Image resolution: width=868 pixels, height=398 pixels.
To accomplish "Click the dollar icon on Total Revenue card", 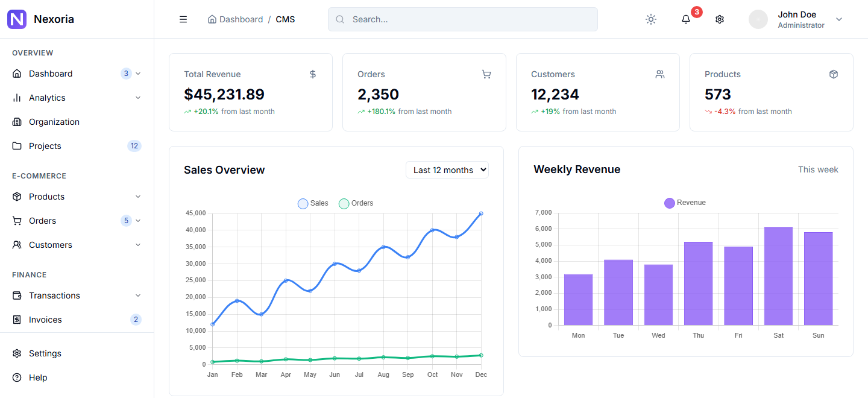I will click(313, 74).
